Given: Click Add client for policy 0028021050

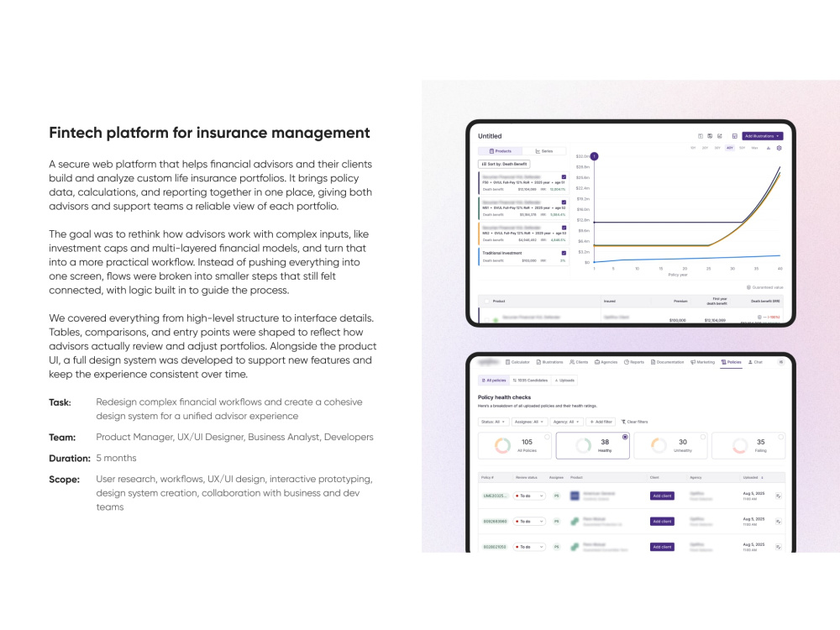Looking at the screenshot, I should pyautogui.click(x=662, y=547).
